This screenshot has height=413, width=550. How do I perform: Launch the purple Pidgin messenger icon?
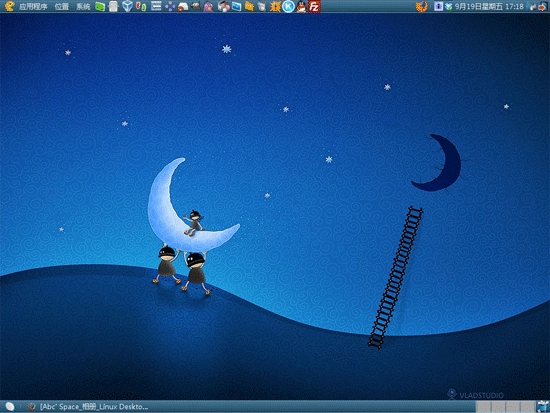coord(208,6)
